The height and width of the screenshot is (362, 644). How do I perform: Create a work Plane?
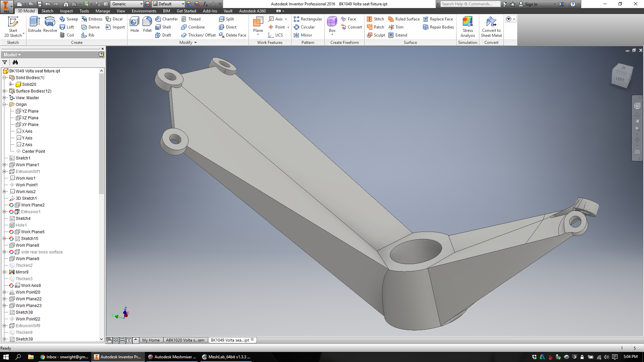pyautogui.click(x=258, y=25)
